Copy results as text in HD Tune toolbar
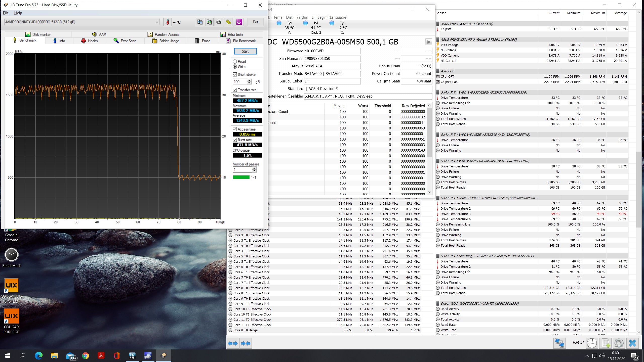This screenshot has width=644, height=362. pyautogui.click(x=200, y=22)
